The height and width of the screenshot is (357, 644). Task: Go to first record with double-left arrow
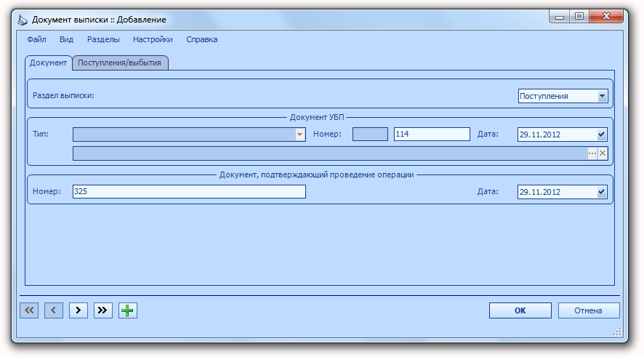click(x=29, y=310)
